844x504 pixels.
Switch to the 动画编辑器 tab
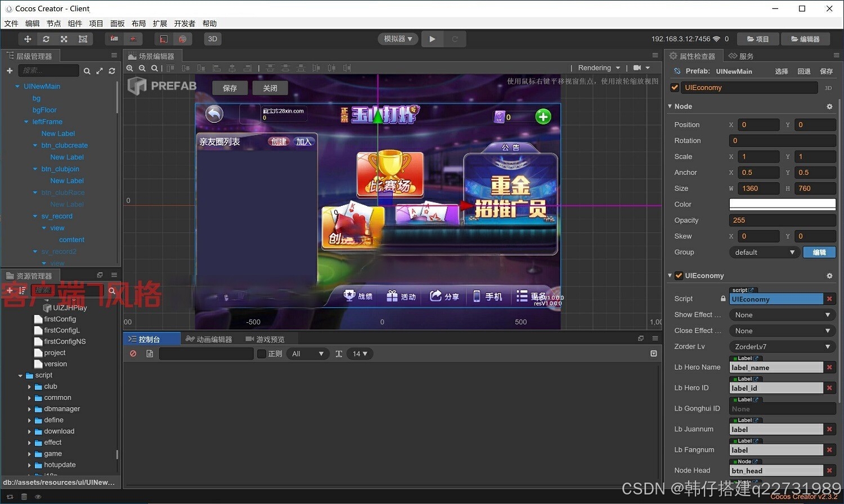(x=209, y=339)
